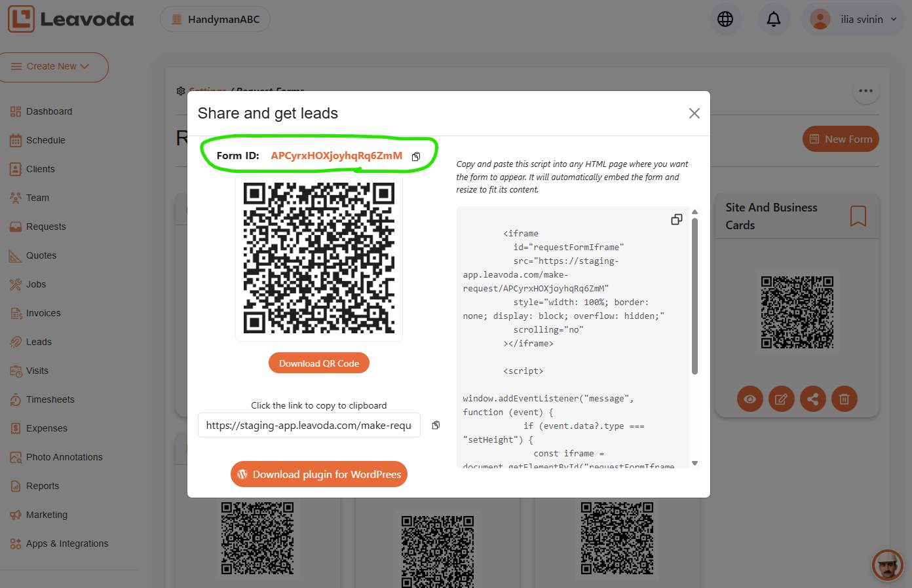
Task: Open Jobs page
Action: (x=36, y=284)
